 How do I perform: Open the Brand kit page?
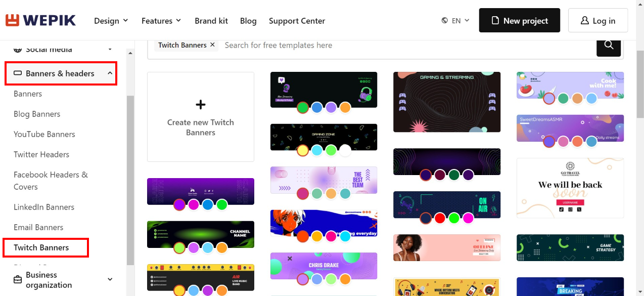(x=211, y=21)
